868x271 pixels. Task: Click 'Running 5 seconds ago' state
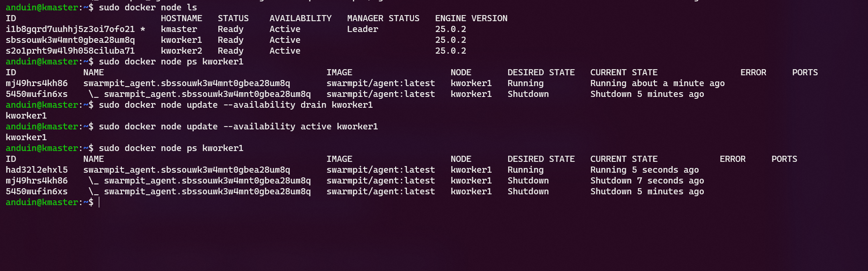[x=644, y=170]
